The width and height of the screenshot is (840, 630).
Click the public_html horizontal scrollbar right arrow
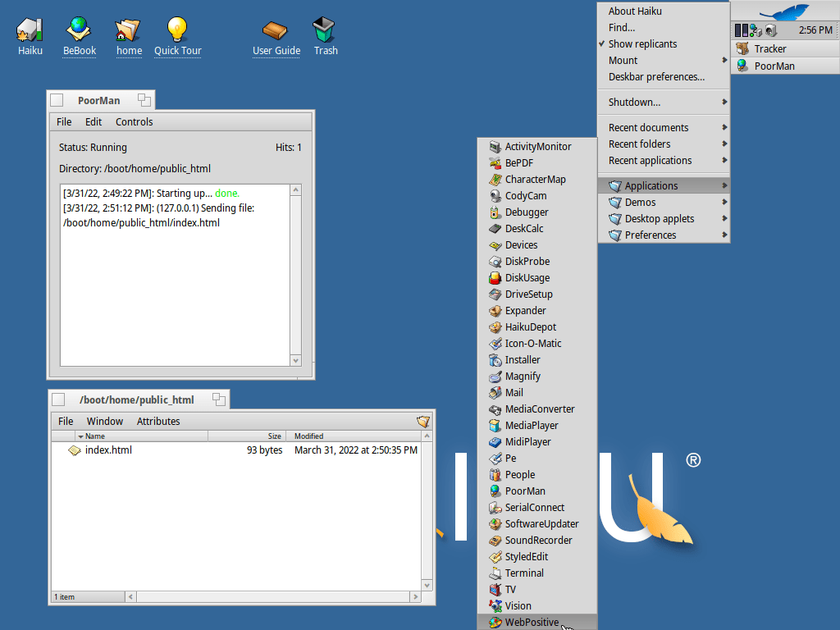(x=416, y=596)
